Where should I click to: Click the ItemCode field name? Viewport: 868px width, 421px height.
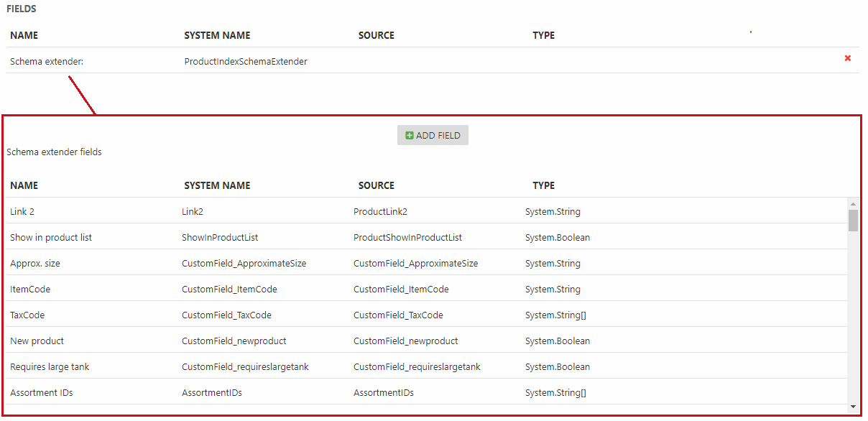(30, 290)
